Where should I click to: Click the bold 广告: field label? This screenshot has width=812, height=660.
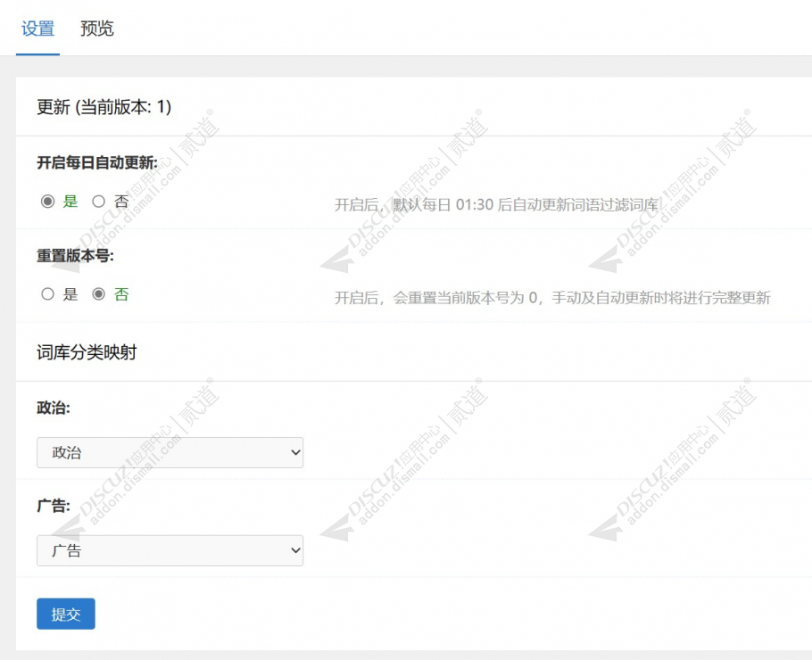click(x=54, y=506)
